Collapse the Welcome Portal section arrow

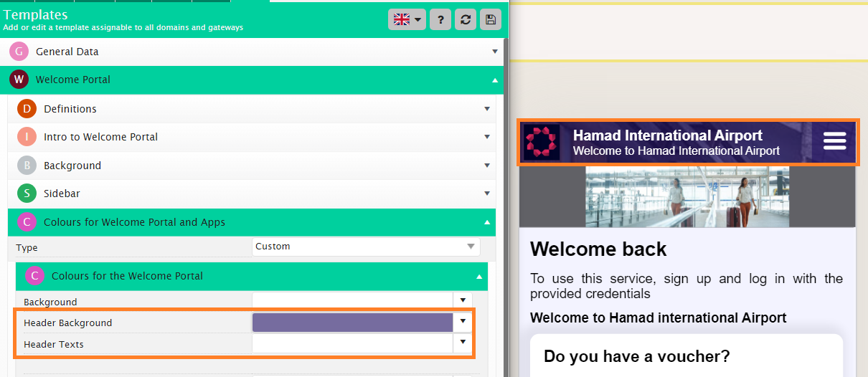(x=495, y=80)
